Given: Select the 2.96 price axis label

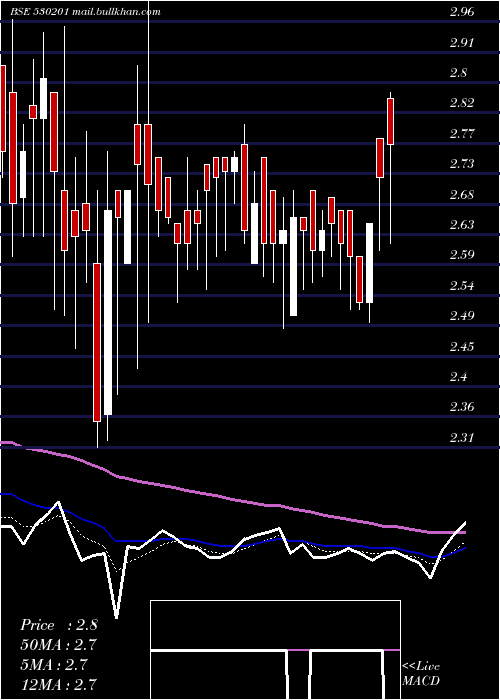Looking at the screenshot, I should [x=462, y=12].
